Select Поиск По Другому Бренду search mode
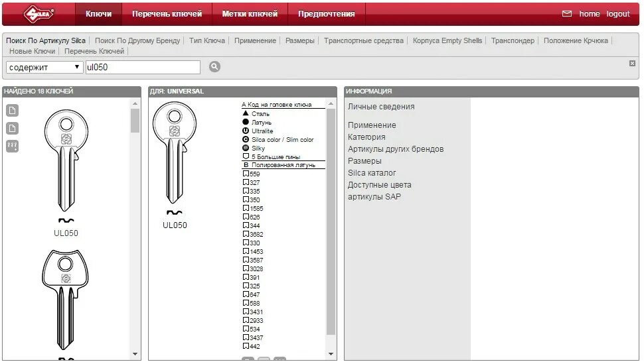This screenshot has width=644, height=362. click(137, 40)
